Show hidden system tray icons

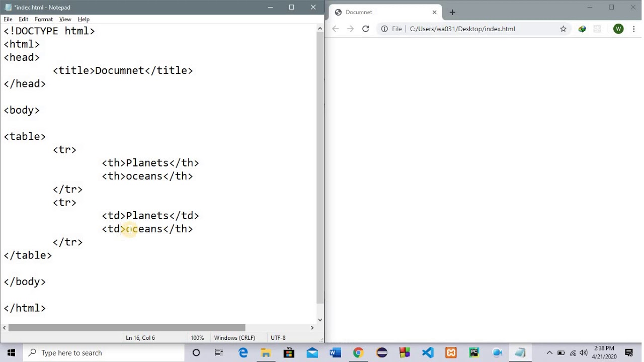tap(549, 353)
